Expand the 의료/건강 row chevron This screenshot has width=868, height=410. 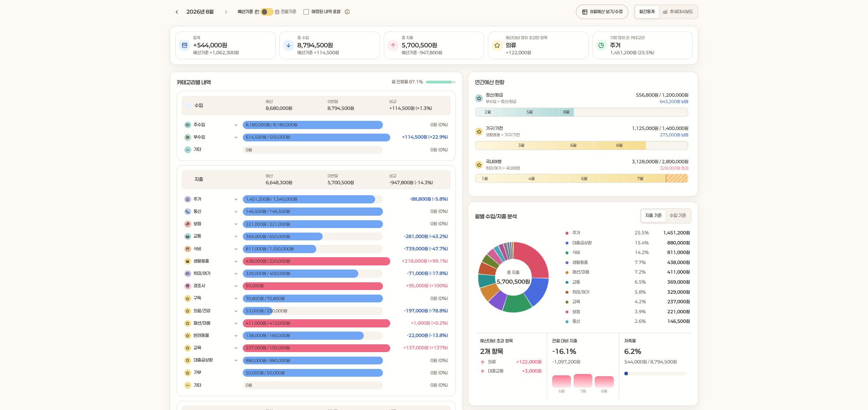click(236, 311)
